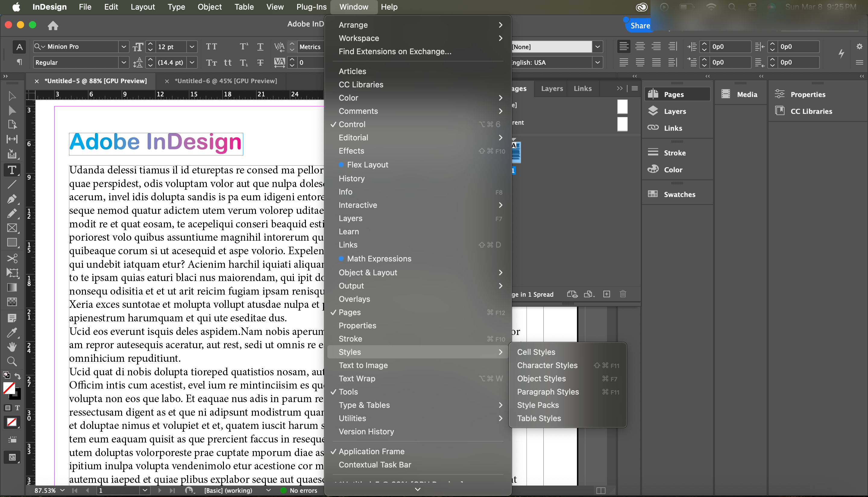Image resolution: width=868 pixels, height=497 pixels.
Task: Click the Eyedropper tool
Action: point(12,333)
